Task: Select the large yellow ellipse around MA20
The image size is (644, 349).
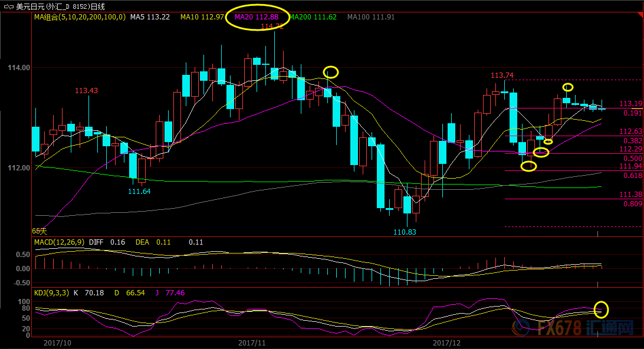Action: [x=258, y=17]
